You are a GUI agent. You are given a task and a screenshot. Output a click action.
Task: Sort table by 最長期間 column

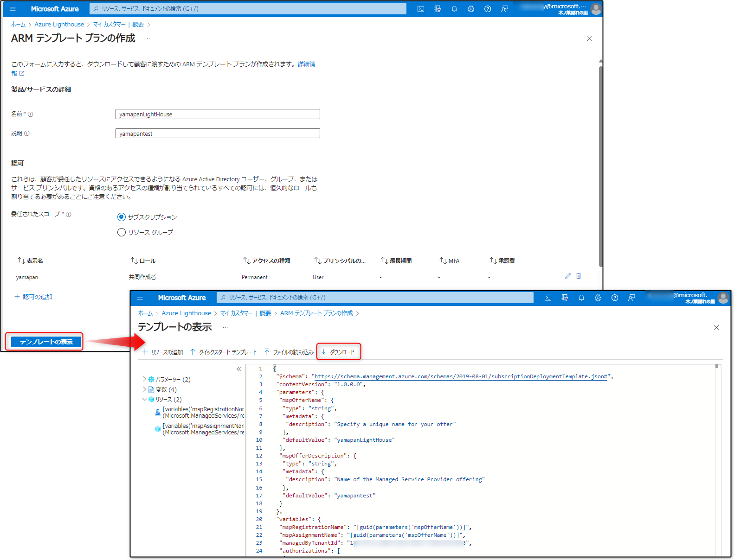[396, 261]
